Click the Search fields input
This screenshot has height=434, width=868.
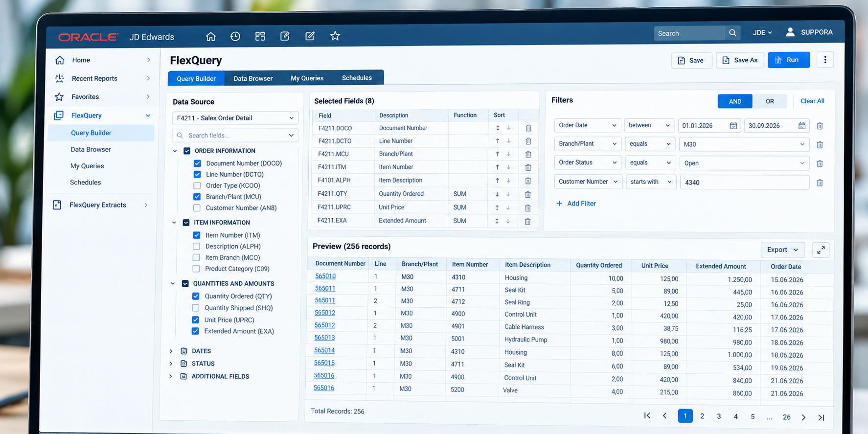[x=235, y=135]
